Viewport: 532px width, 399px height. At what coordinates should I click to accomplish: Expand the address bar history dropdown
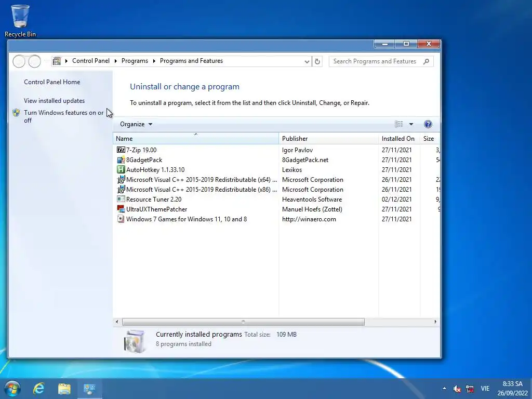pyautogui.click(x=307, y=61)
